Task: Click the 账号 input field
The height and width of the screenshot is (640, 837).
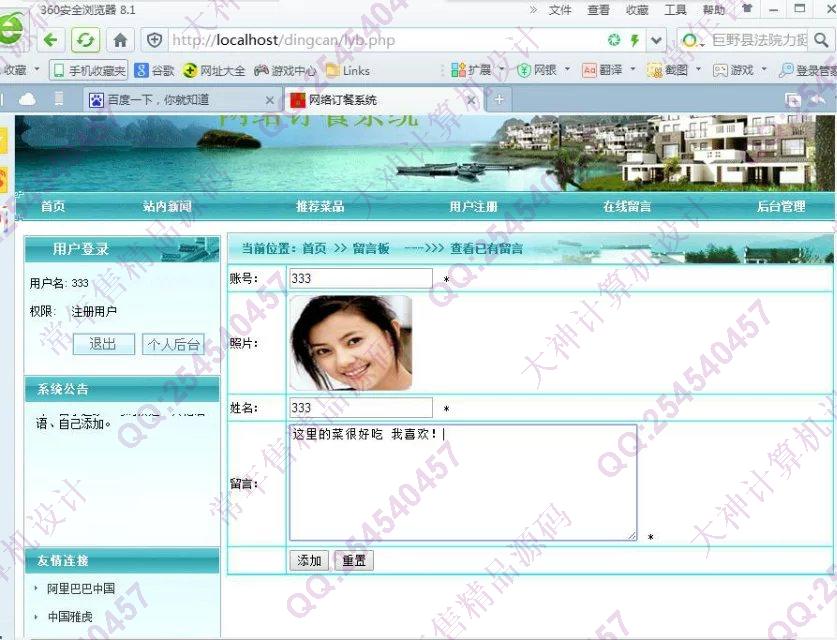Action: click(361, 278)
